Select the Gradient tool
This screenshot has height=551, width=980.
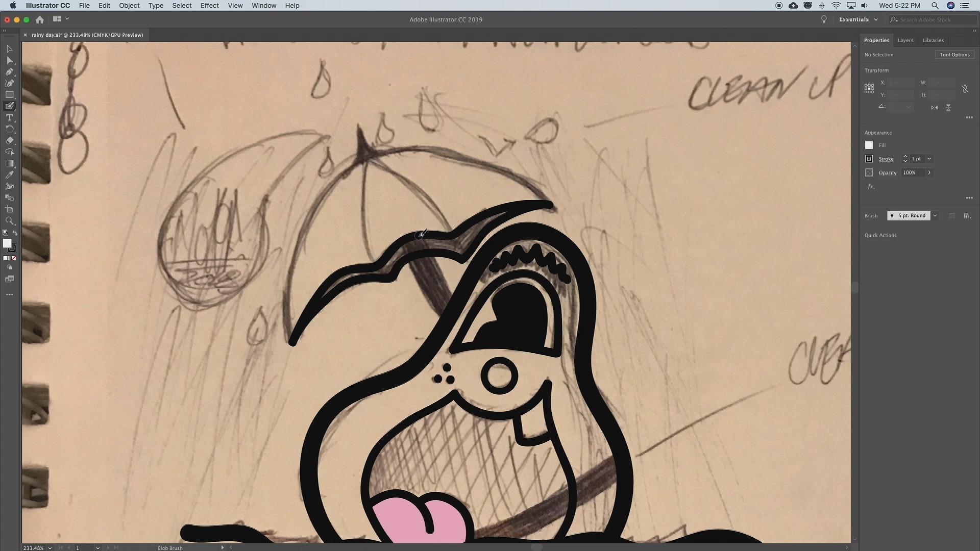coord(10,164)
